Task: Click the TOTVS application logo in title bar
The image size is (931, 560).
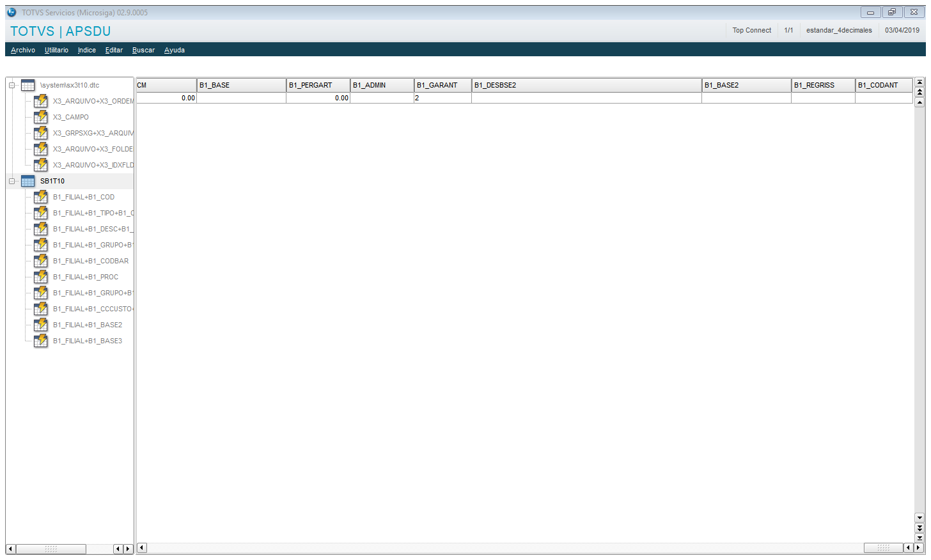Action: point(12,12)
